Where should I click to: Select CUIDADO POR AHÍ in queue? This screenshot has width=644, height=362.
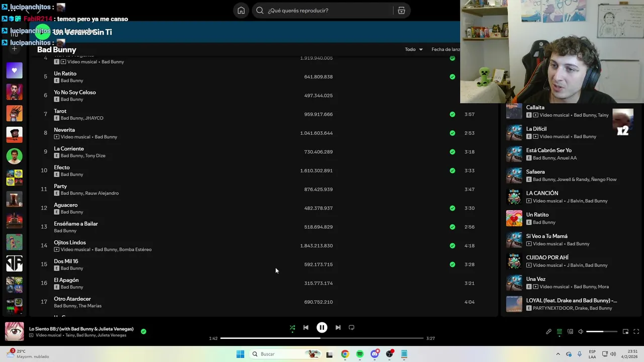pyautogui.click(x=547, y=257)
